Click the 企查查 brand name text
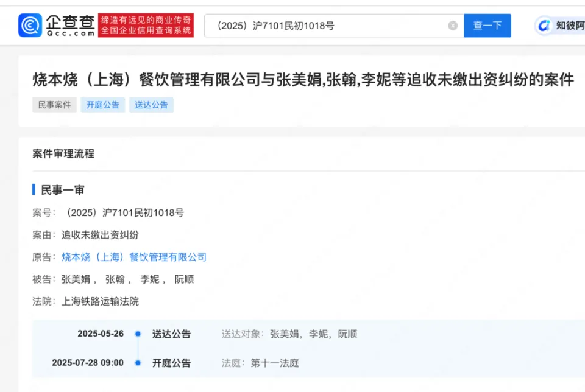585x392 pixels. (x=70, y=23)
